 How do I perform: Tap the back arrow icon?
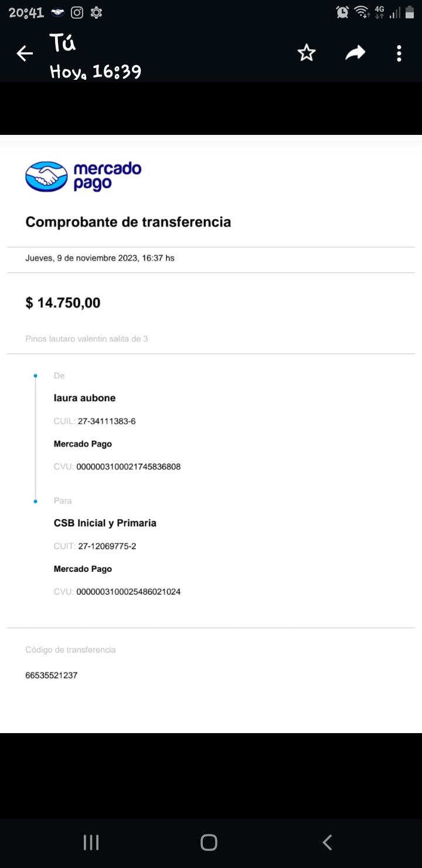click(25, 54)
